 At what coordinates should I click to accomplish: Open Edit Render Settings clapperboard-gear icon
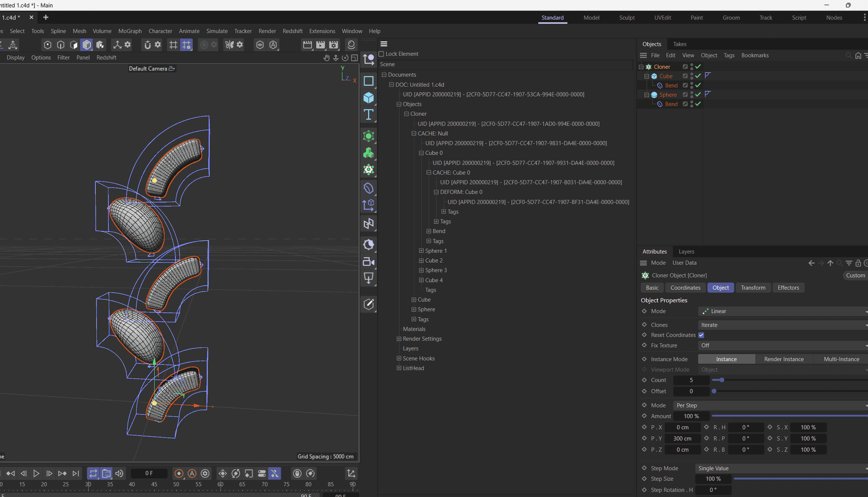334,44
